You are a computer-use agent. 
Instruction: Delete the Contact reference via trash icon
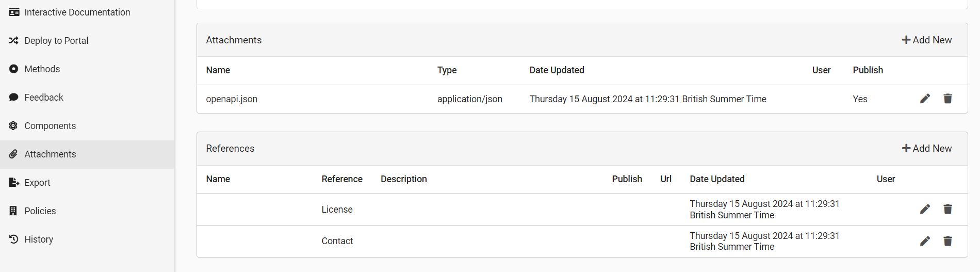click(948, 241)
